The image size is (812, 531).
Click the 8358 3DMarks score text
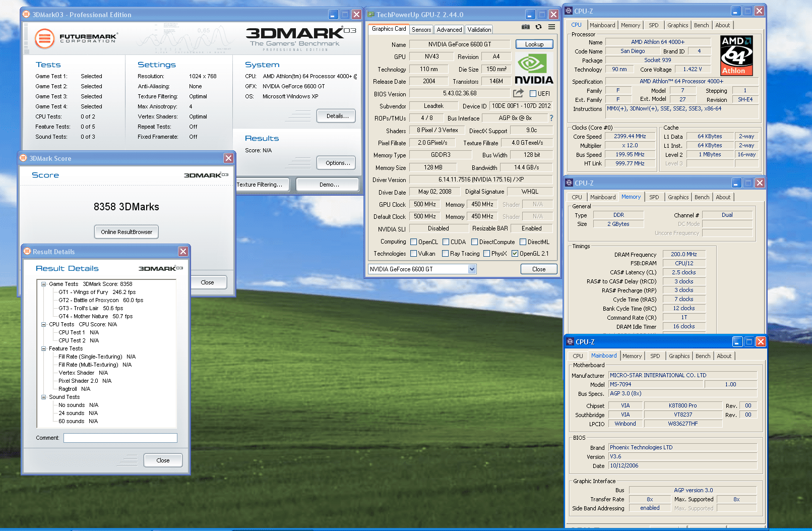127,207
